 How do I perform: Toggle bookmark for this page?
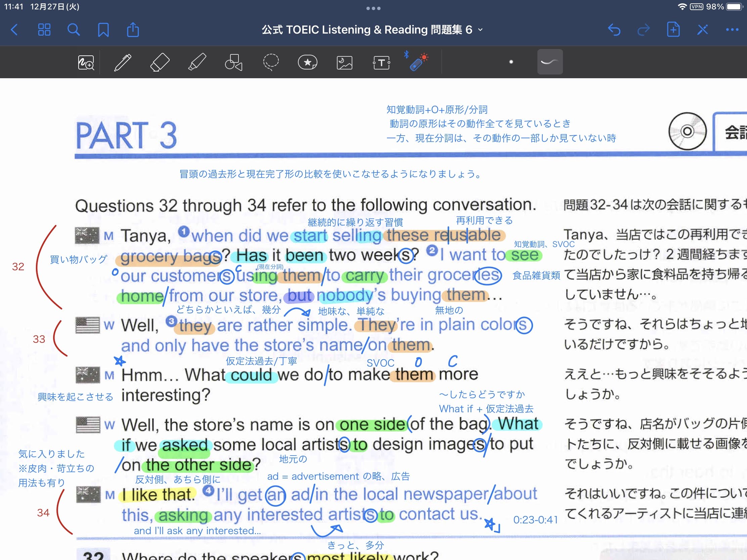pos(103,30)
